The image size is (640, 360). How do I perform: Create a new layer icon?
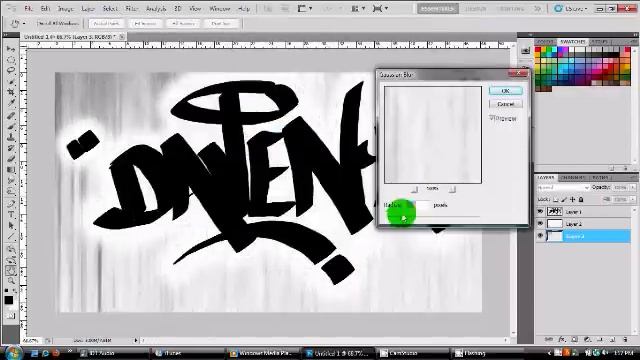613,339
